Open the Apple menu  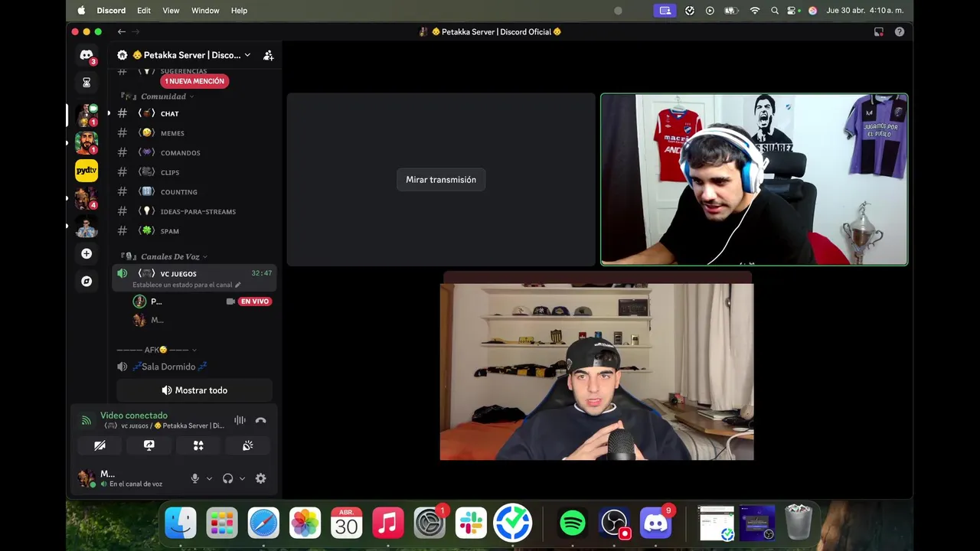pyautogui.click(x=81, y=11)
